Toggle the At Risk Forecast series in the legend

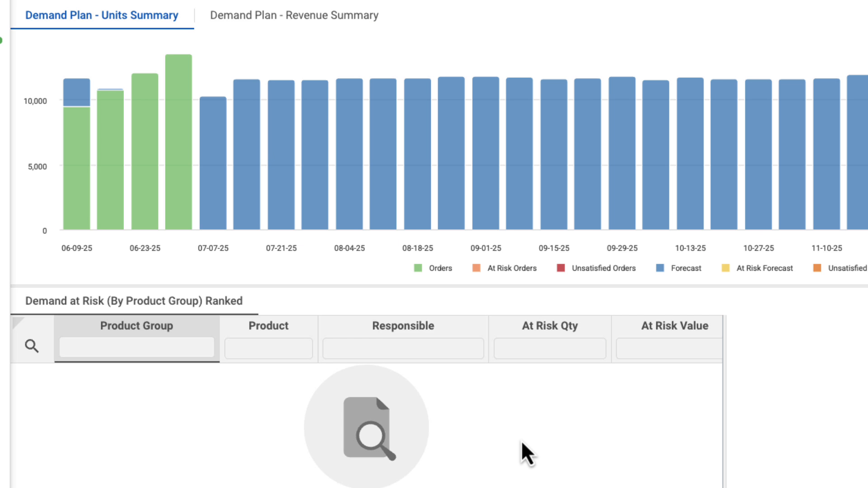[726, 268]
